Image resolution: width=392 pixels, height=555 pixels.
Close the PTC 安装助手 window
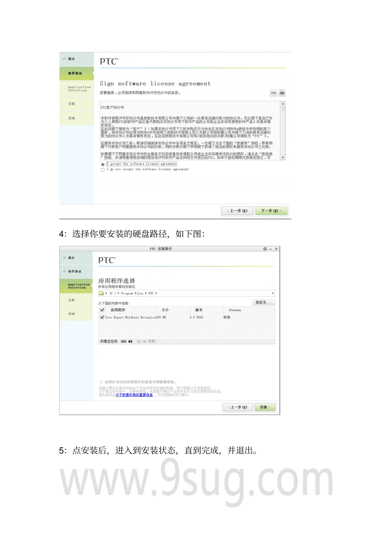[x=276, y=249]
